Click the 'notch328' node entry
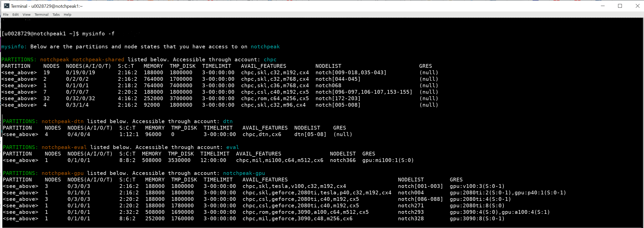644x228 pixels. pos(411,219)
